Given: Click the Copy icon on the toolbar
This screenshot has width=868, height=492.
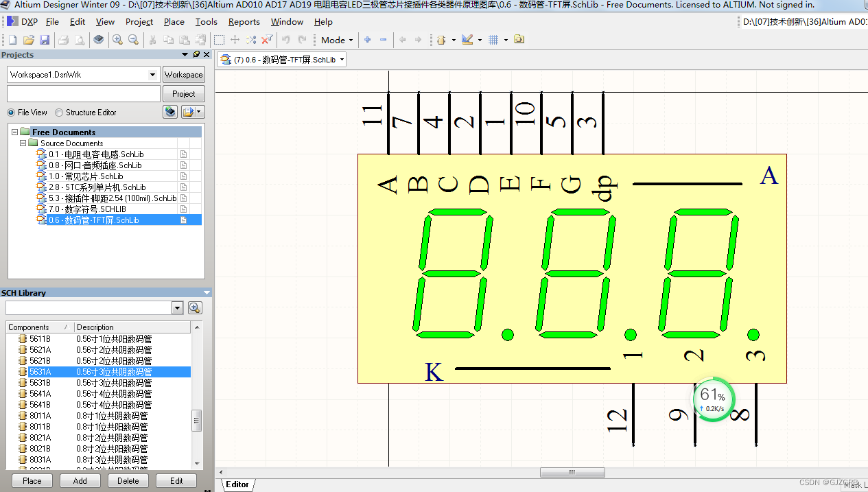Looking at the screenshot, I should pyautogui.click(x=169, y=39).
